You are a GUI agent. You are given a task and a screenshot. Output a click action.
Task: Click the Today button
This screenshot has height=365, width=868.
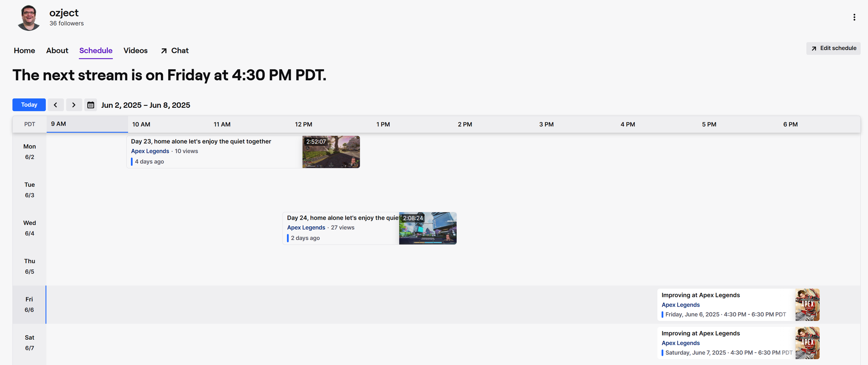(x=29, y=105)
